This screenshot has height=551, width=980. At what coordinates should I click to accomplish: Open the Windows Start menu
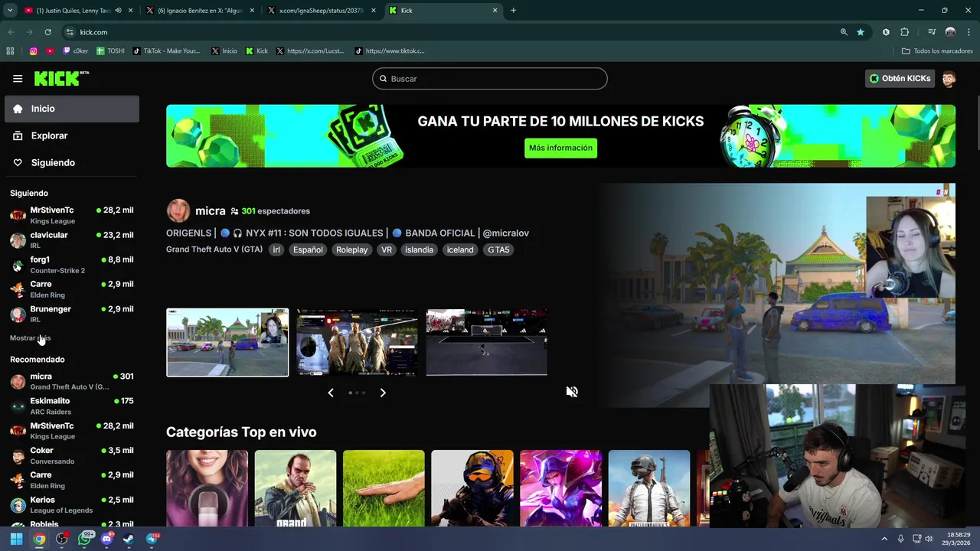(16, 539)
